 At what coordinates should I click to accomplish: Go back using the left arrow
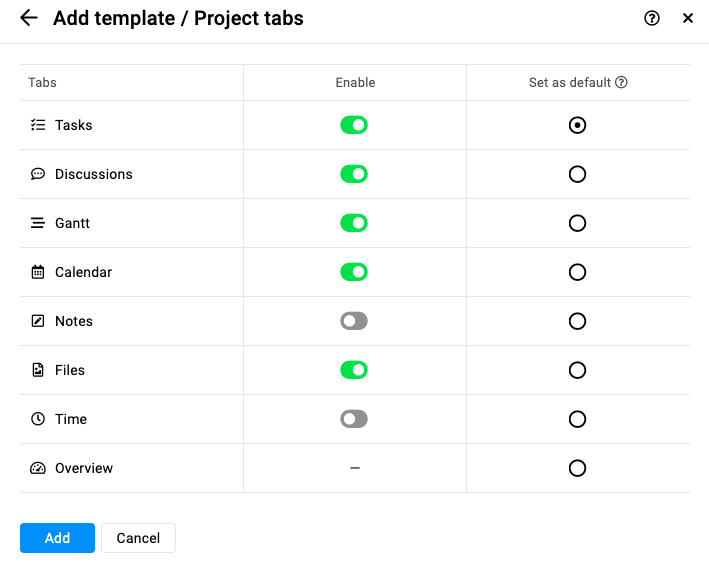(x=29, y=18)
